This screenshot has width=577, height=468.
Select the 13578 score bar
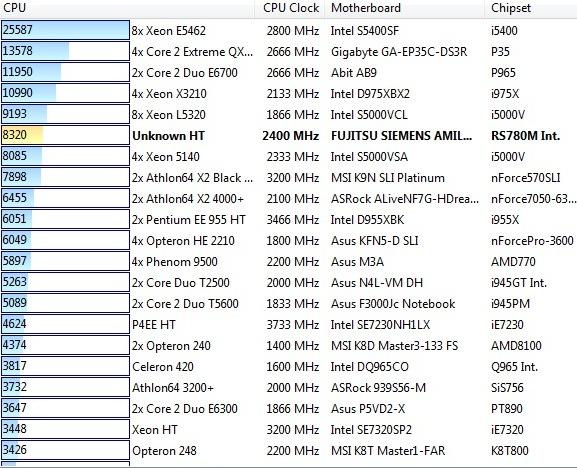[66, 51]
